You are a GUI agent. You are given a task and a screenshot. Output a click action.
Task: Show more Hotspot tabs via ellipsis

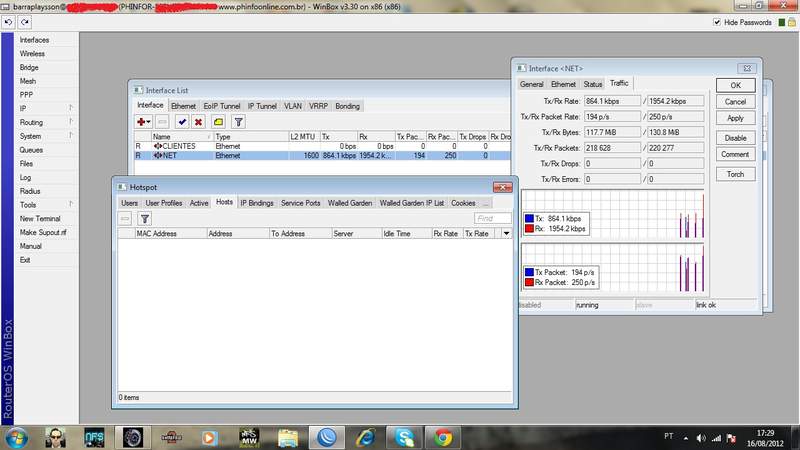click(486, 203)
